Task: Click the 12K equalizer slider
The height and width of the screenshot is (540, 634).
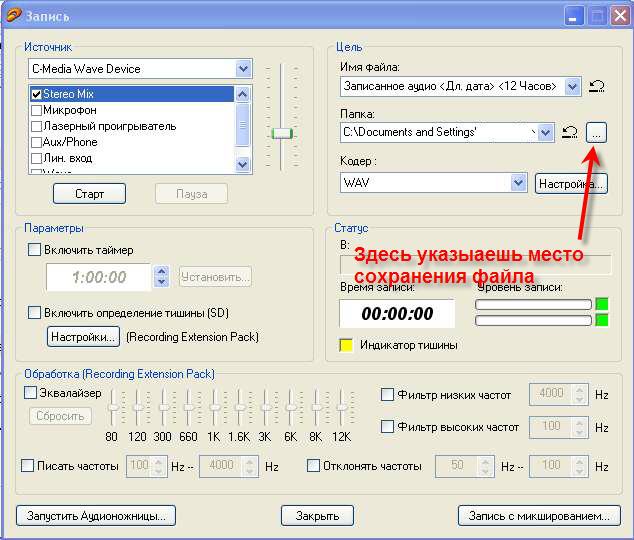Action: (342, 407)
